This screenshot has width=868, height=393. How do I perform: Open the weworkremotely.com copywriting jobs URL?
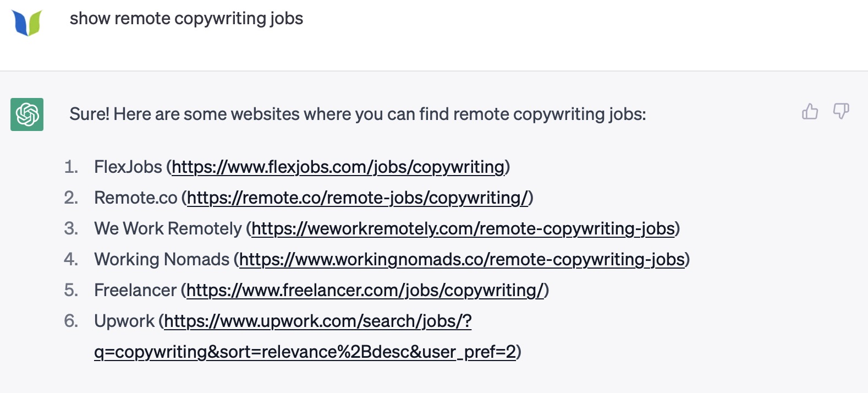click(x=463, y=228)
